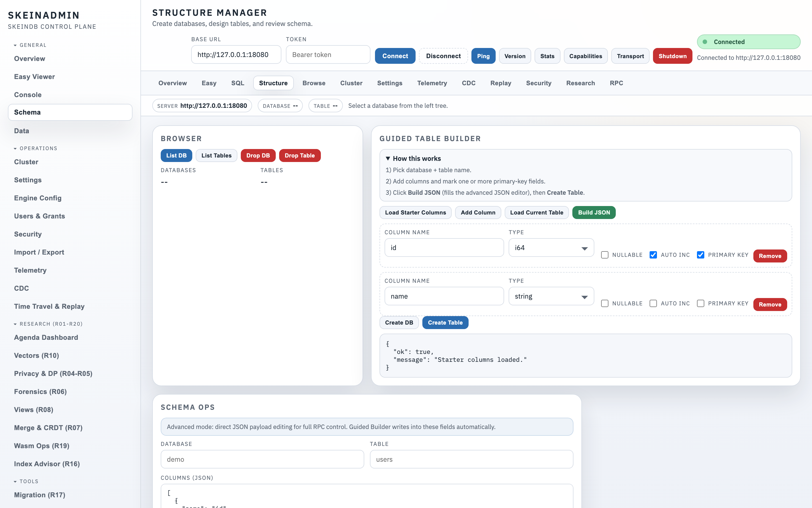Click the red Shutdown button
The height and width of the screenshot is (508, 812).
[672, 56]
